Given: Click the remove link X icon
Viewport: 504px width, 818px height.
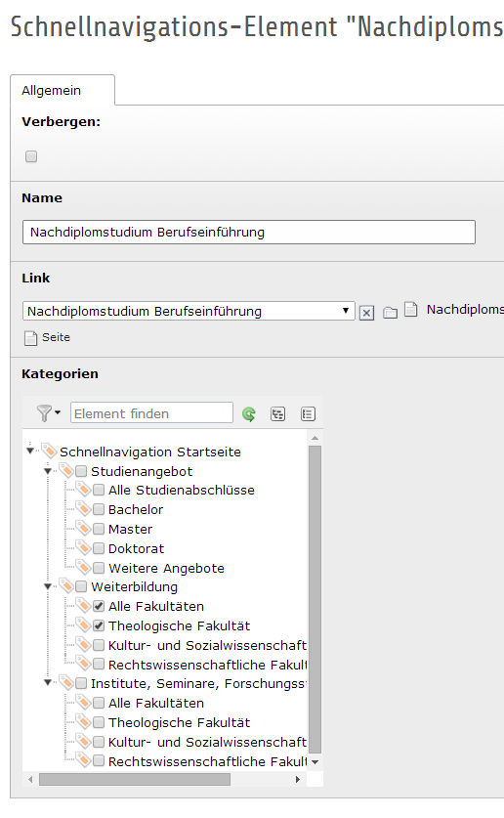Looking at the screenshot, I should point(366,313).
